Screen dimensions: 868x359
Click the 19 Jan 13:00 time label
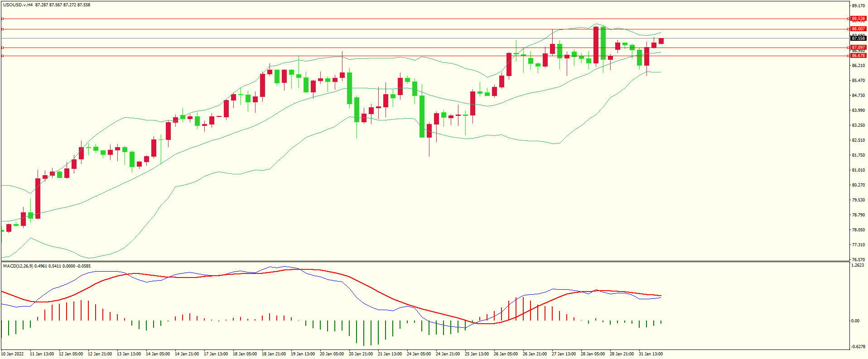point(303,354)
